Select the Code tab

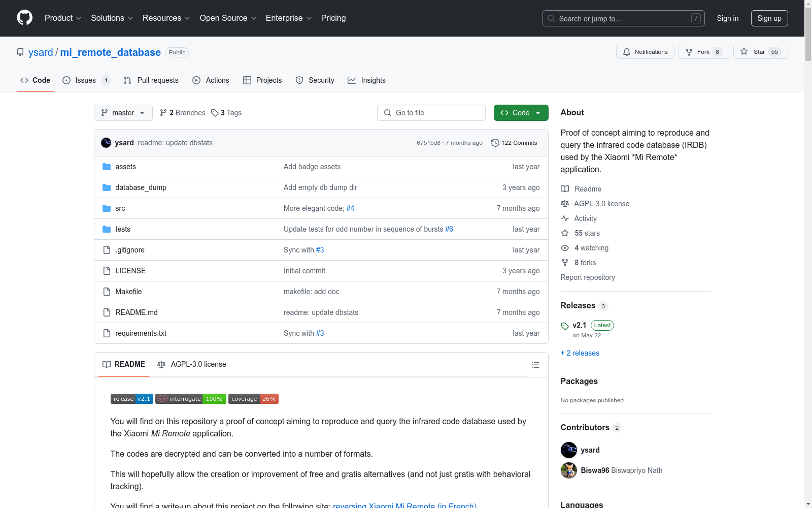(x=35, y=80)
